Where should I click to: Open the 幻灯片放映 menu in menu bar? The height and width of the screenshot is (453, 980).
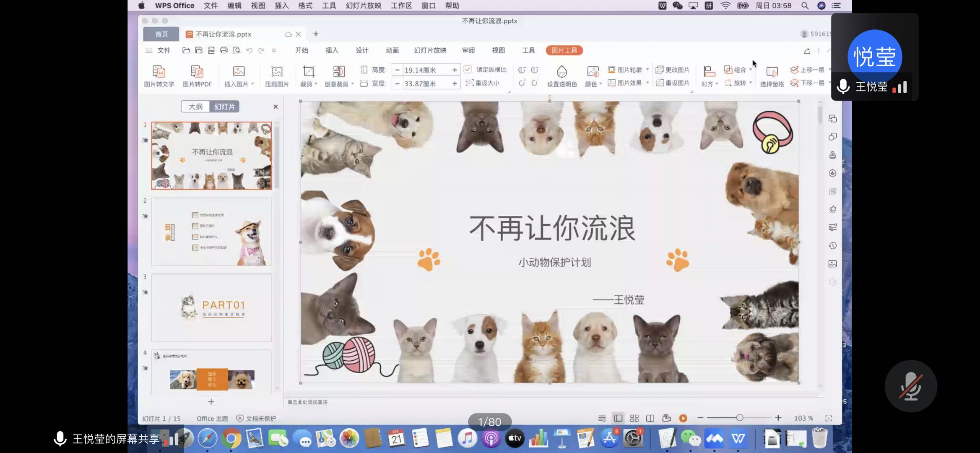363,5
